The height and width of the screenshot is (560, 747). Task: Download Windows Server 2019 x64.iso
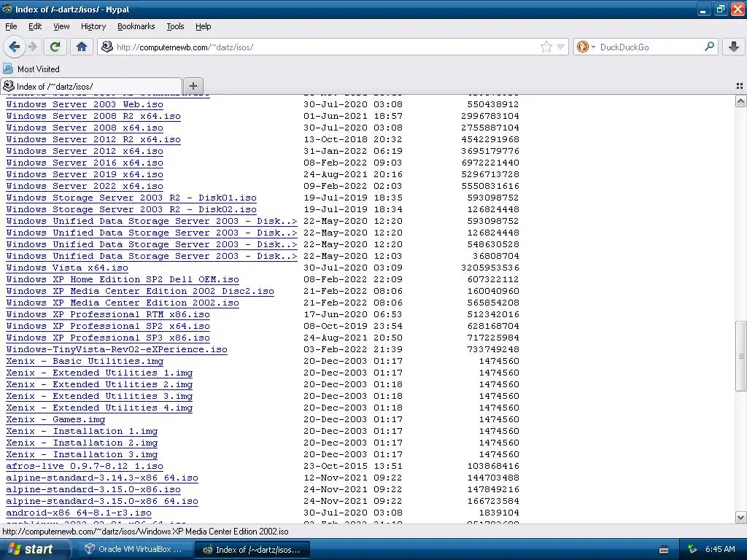point(85,174)
